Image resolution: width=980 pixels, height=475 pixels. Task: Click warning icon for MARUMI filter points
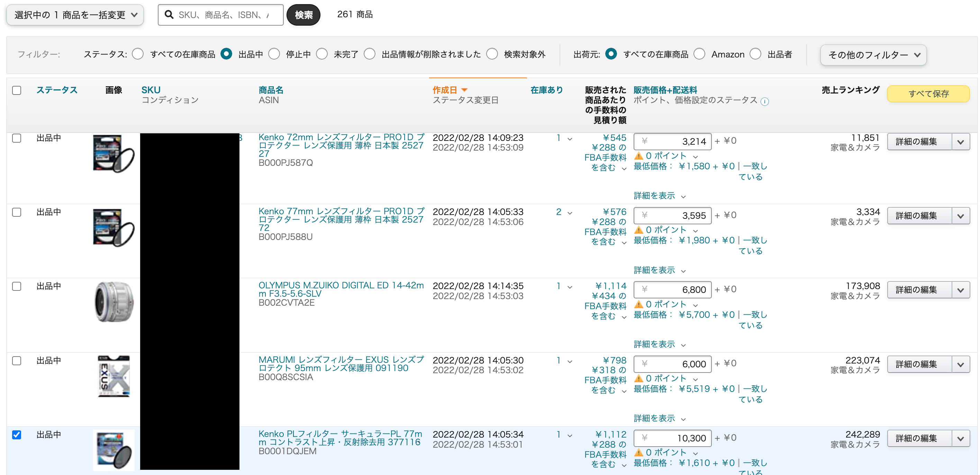639,378
